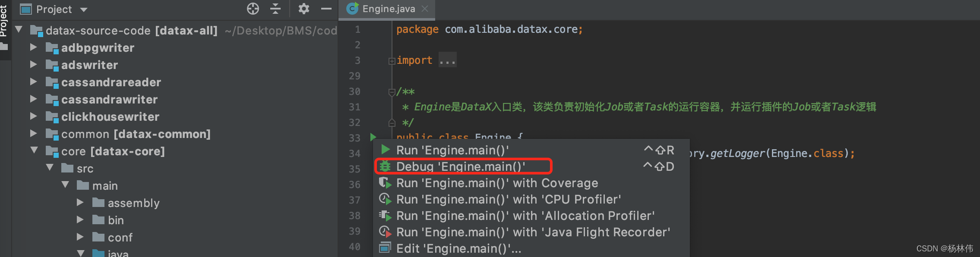Click the green run gutter arrow at line 33
This screenshot has height=257, width=980.
click(x=373, y=137)
